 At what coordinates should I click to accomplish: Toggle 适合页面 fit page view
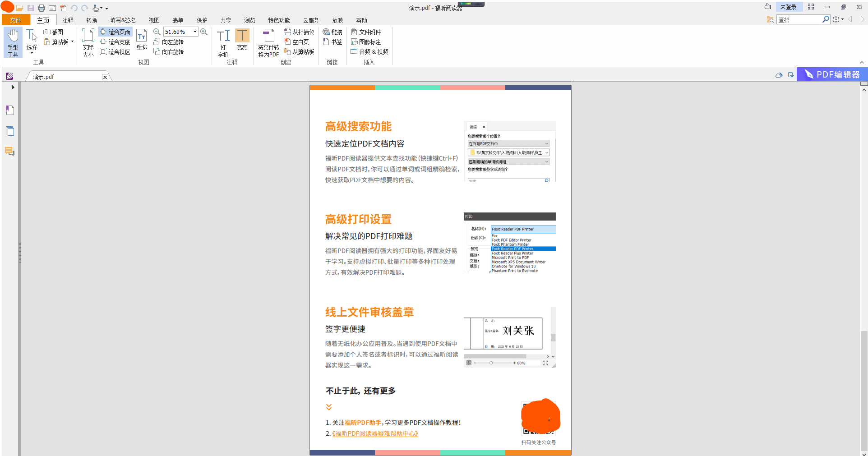click(x=115, y=32)
